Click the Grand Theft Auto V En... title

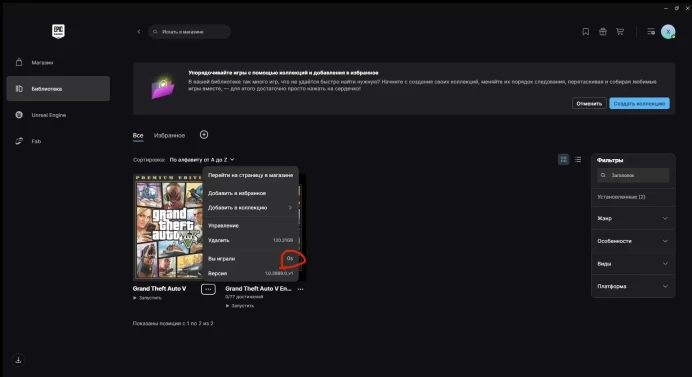(259, 289)
